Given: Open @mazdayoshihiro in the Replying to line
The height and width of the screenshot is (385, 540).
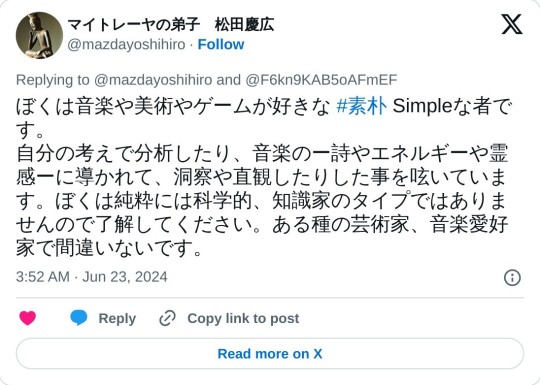Looking at the screenshot, I should [x=153, y=80].
